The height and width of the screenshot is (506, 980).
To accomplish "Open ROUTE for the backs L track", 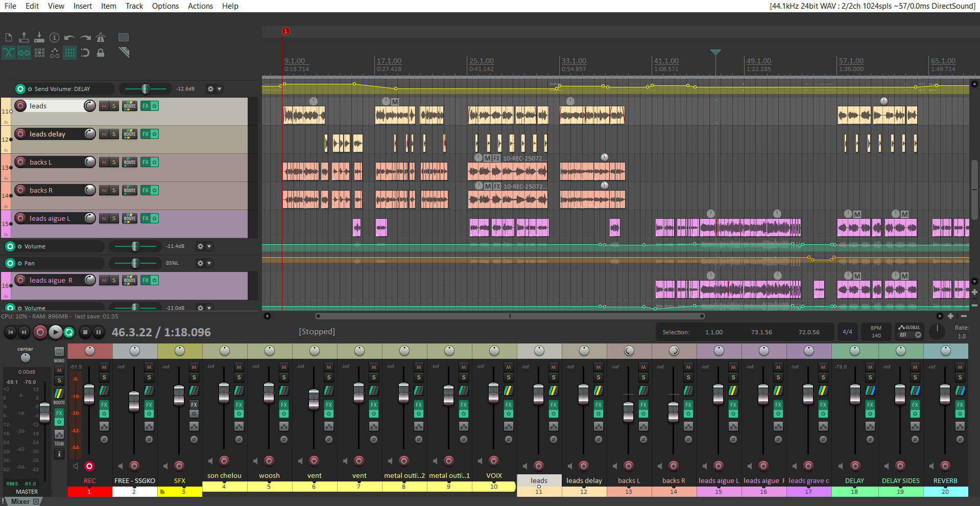I will coord(130,162).
